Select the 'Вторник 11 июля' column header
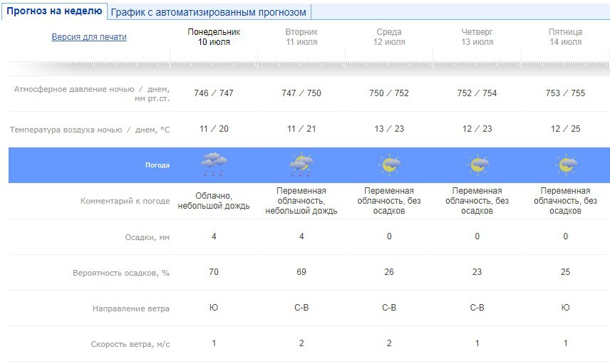Image resolution: width=610 pixels, height=364 pixels. 301,37
